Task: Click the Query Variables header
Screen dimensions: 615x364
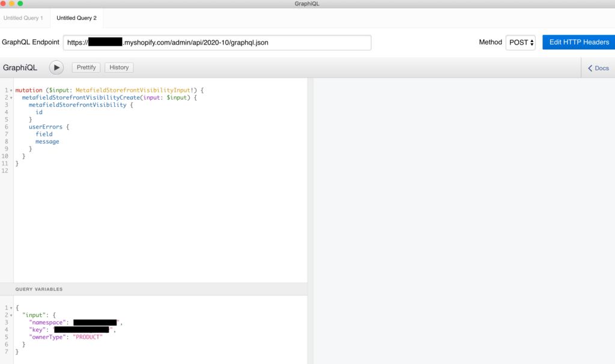Action: 154,289
